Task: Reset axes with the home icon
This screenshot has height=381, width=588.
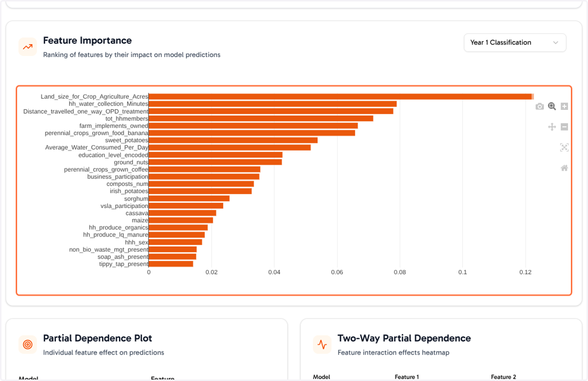Action: (x=564, y=168)
